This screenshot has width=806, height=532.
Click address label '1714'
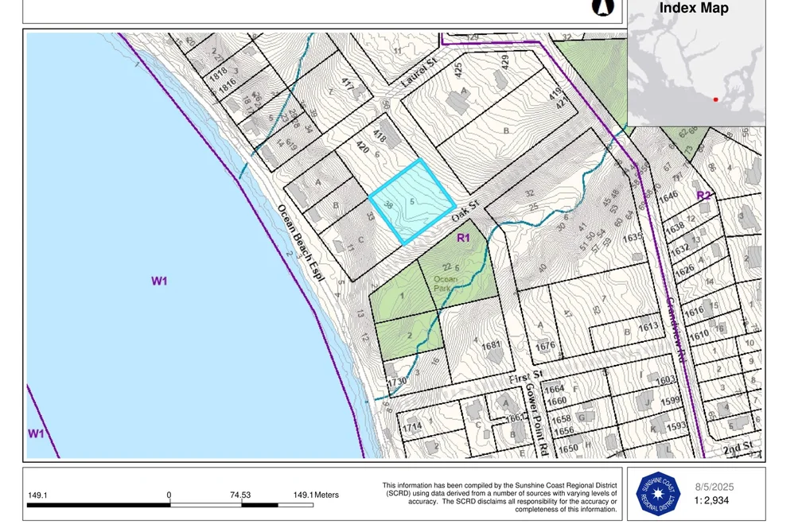[412, 426]
